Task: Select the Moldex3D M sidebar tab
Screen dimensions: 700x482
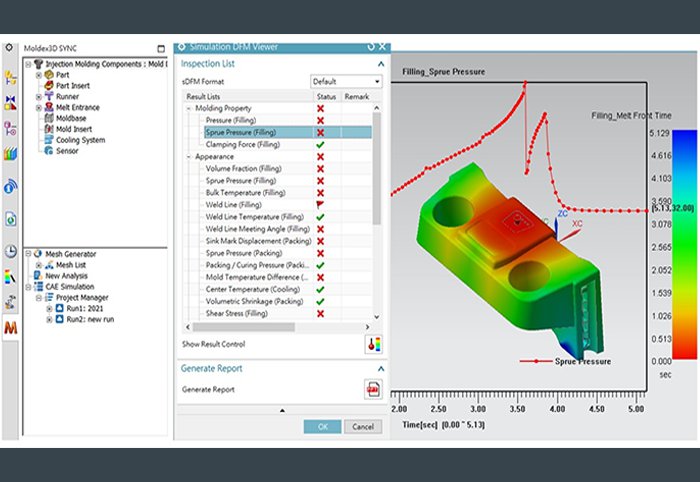Action: 11,328
